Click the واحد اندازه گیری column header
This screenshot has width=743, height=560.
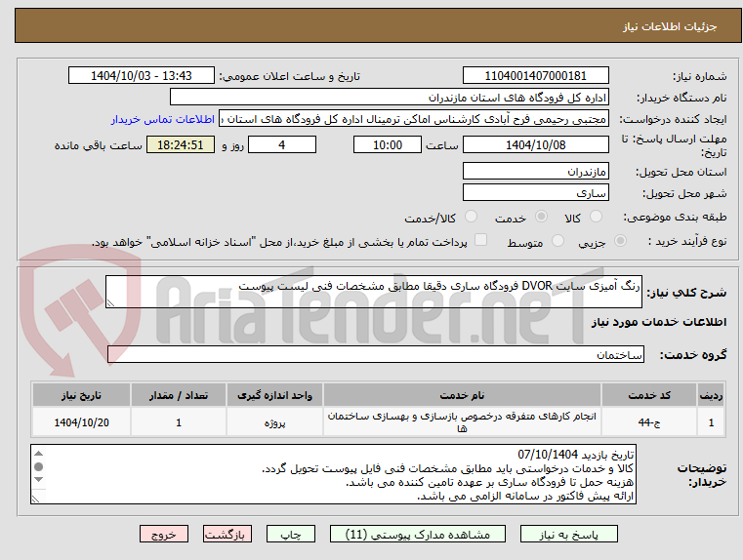[x=274, y=395]
